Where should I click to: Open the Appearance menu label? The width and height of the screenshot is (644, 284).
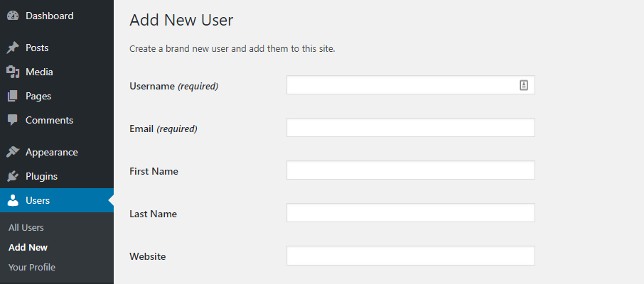coord(52,152)
